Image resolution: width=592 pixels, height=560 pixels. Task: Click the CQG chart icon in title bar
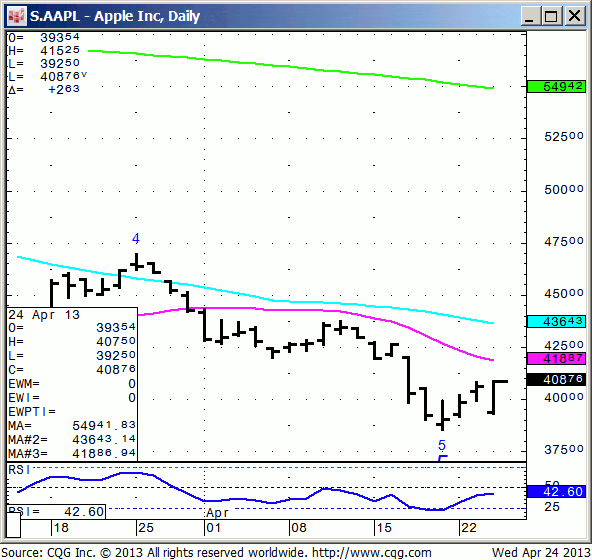pyautogui.click(x=17, y=16)
